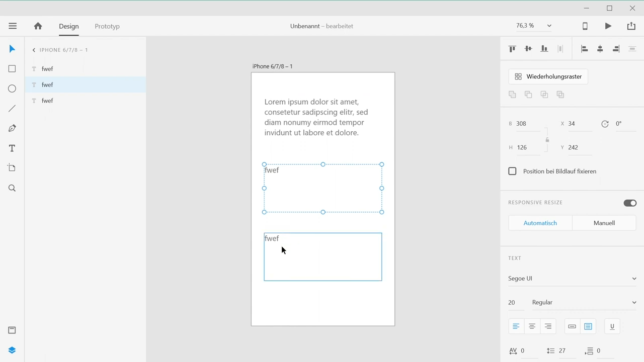Select the Lorem ipsum text block
The height and width of the screenshot is (362, 644).
[316, 117]
